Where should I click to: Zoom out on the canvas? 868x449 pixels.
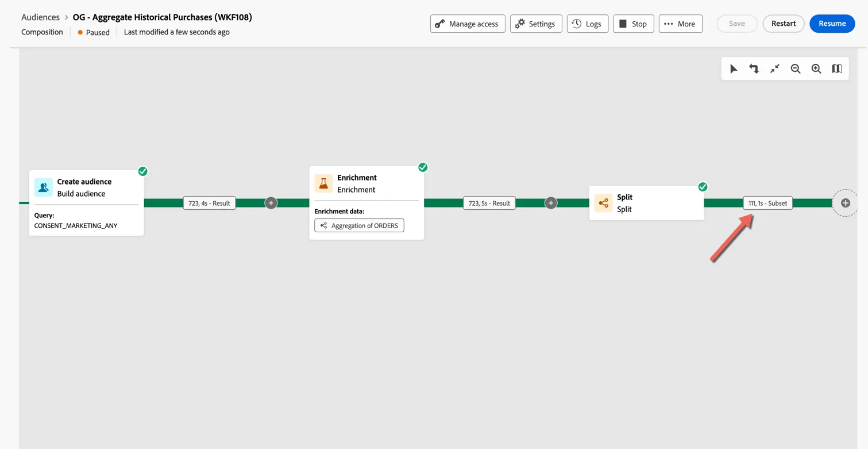[x=796, y=69]
